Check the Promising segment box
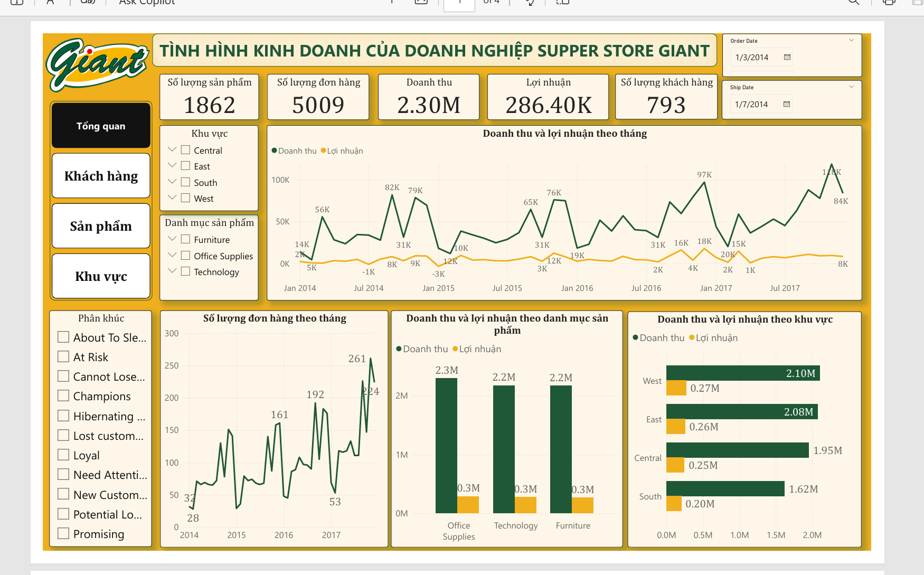The width and height of the screenshot is (924, 575). [x=63, y=533]
